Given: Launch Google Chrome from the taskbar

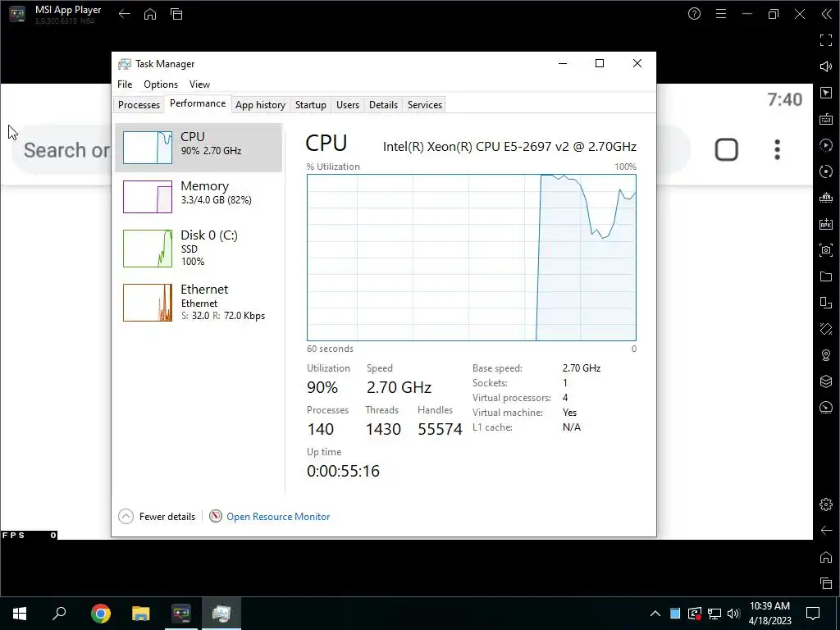Looking at the screenshot, I should pos(101,614).
